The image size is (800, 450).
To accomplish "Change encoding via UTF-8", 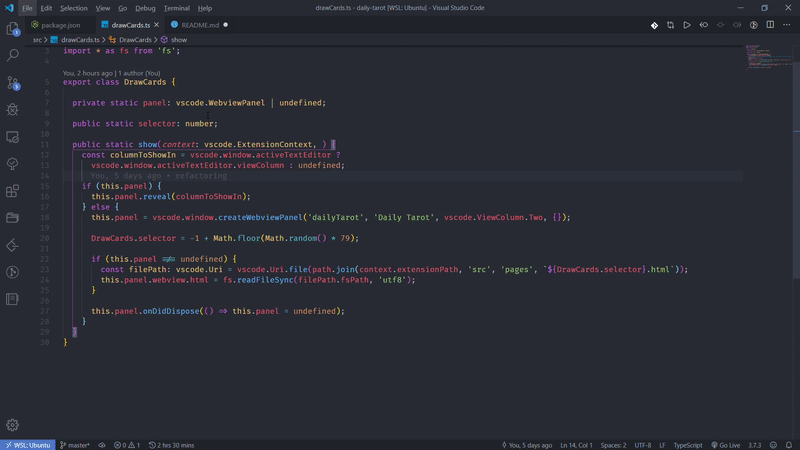I will tap(642, 445).
